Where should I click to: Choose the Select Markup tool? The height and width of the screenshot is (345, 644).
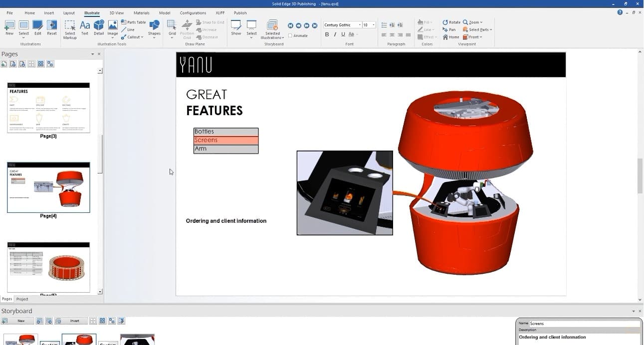tap(70, 29)
